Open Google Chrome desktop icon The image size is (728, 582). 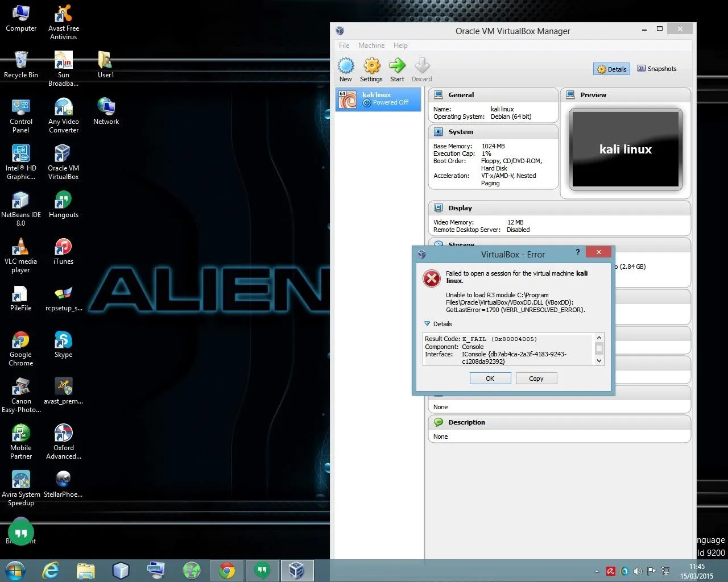tap(21, 349)
